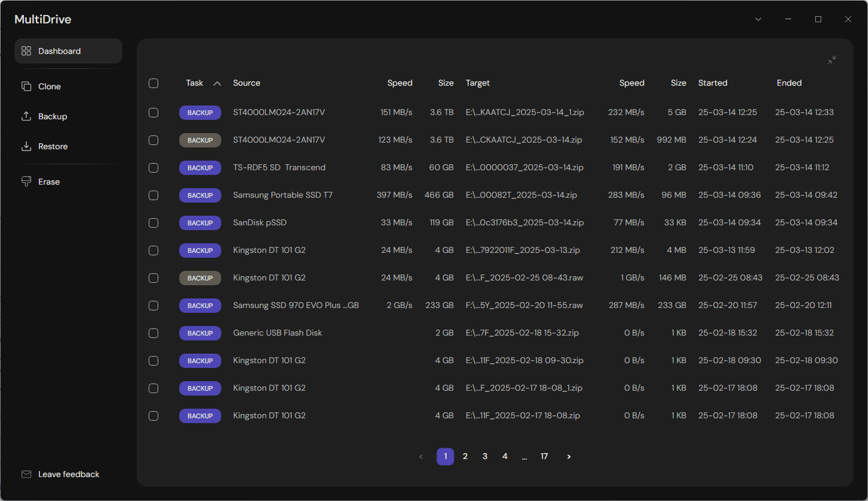868x501 pixels.
Task: Tick the TS-RDF5 SD Transcend row checkbox
Action: tap(153, 168)
